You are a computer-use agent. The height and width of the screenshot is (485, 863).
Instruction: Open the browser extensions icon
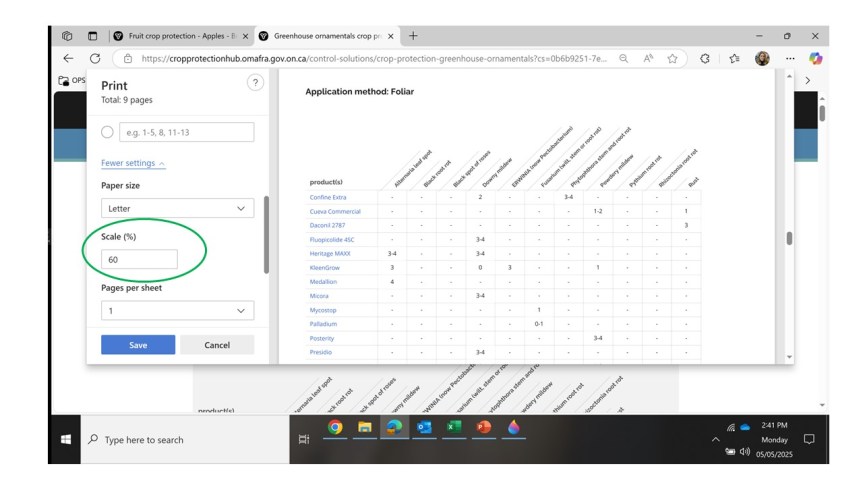[704, 58]
